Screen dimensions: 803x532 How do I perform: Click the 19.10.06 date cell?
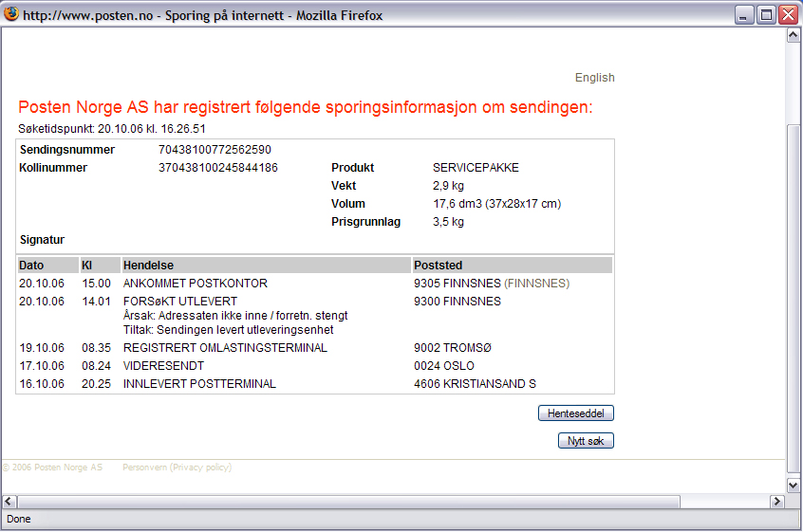coord(42,348)
